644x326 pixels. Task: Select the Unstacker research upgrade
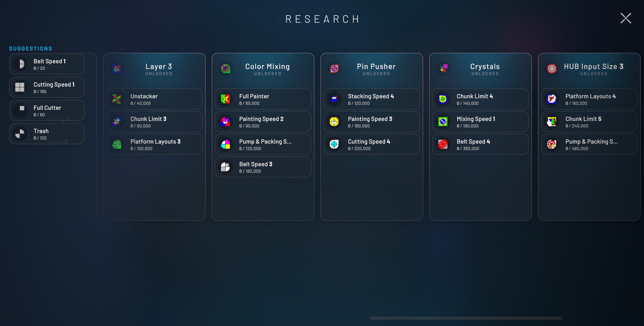(154, 99)
